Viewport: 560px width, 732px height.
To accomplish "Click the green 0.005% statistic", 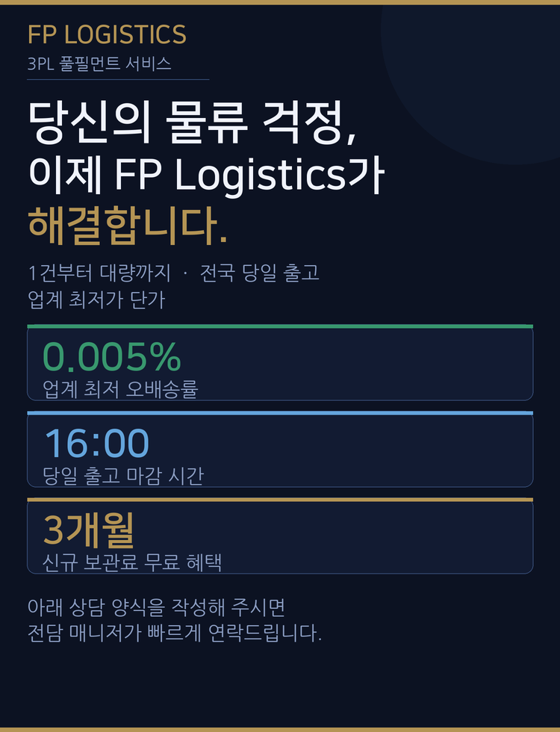I will coord(112,357).
